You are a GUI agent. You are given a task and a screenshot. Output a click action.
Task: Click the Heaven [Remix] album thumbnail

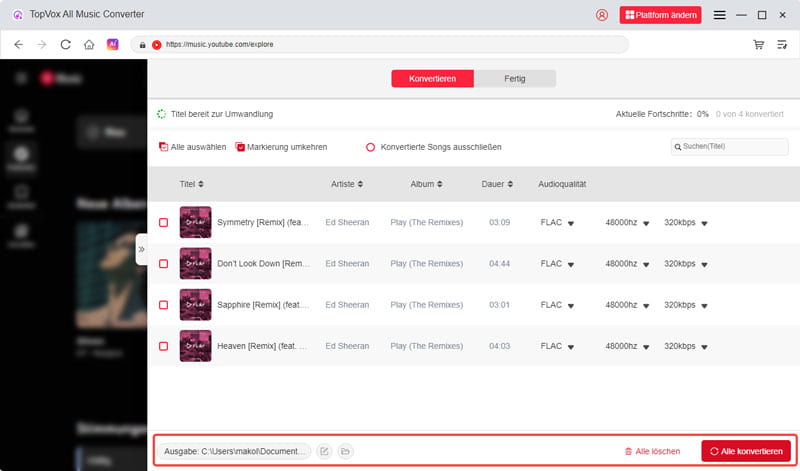[x=195, y=346]
